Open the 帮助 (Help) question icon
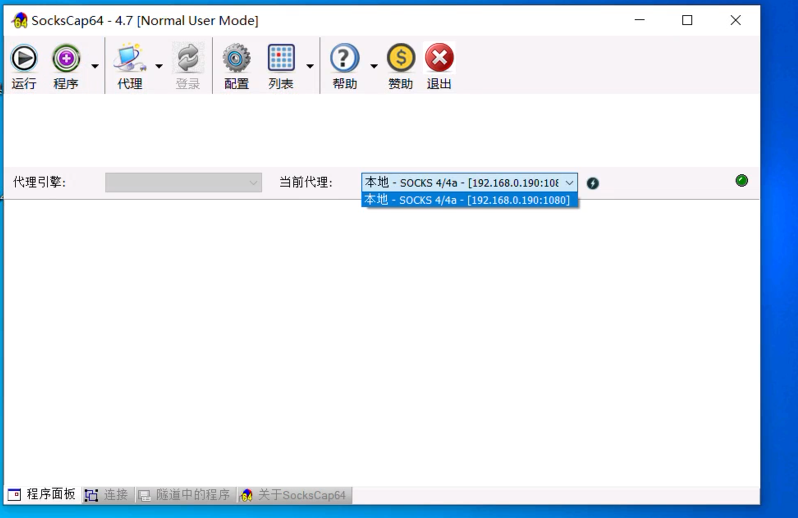 (345, 58)
